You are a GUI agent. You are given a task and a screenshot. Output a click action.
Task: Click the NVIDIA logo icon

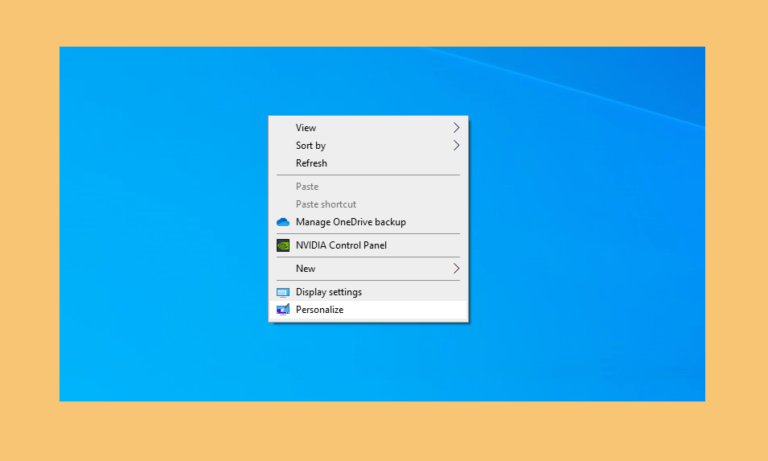(x=283, y=245)
